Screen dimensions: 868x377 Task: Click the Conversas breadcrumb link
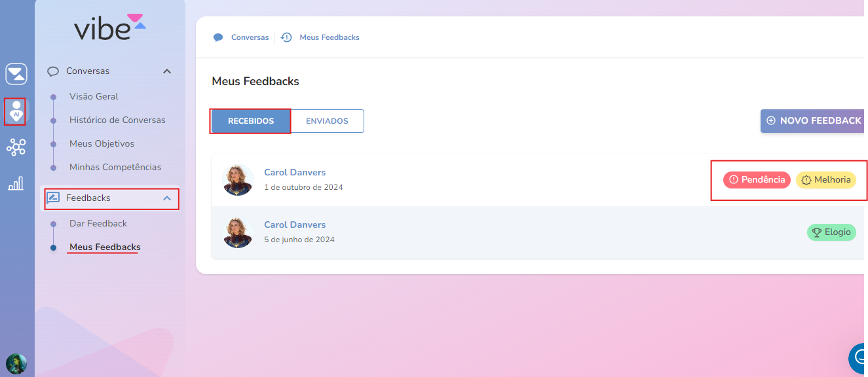[x=250, y=37]
